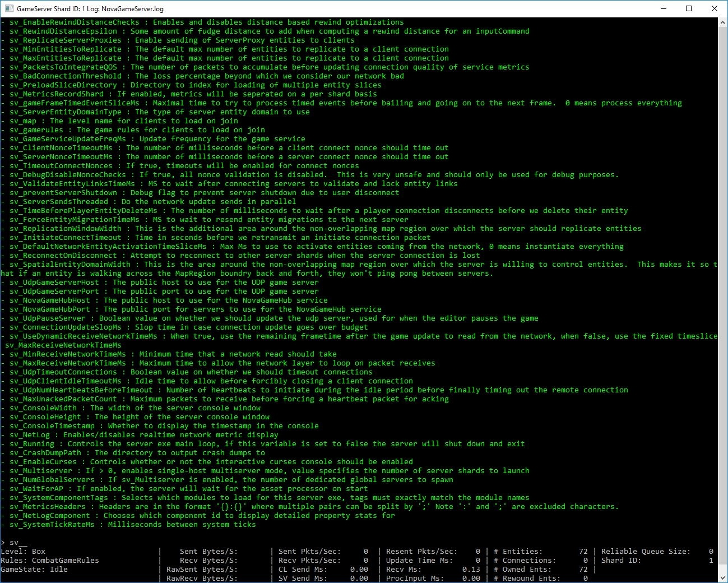Click the 'Rules: CombatGameRules' status field
The width and height of the screenshot is (728, 583).
50,561
